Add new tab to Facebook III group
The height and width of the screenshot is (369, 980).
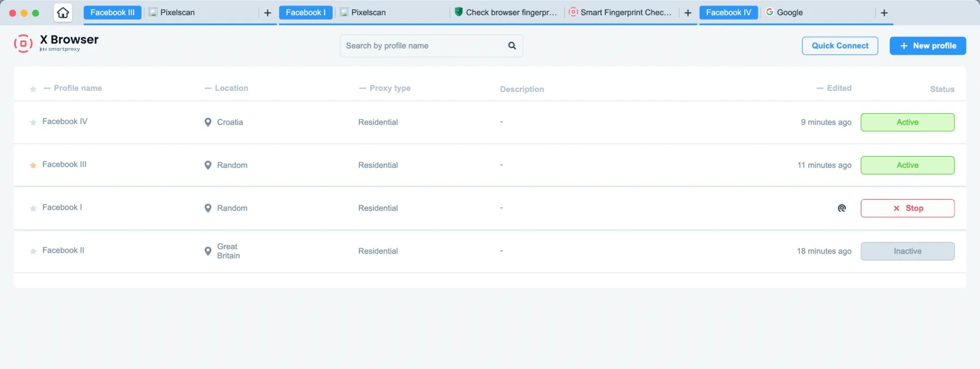[267, 13]
